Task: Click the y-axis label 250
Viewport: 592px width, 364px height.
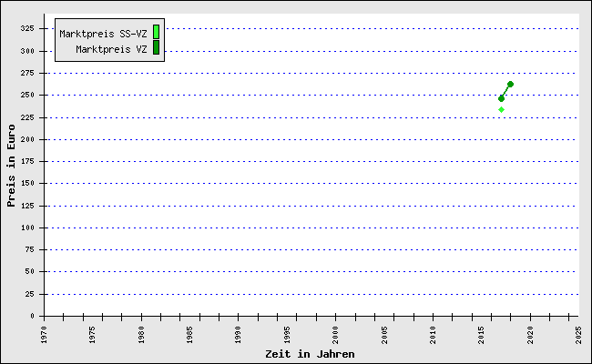Action: coord(27,95)
